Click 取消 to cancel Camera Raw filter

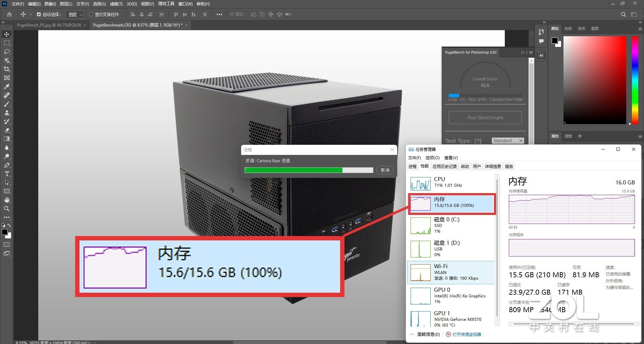point(385,170)
